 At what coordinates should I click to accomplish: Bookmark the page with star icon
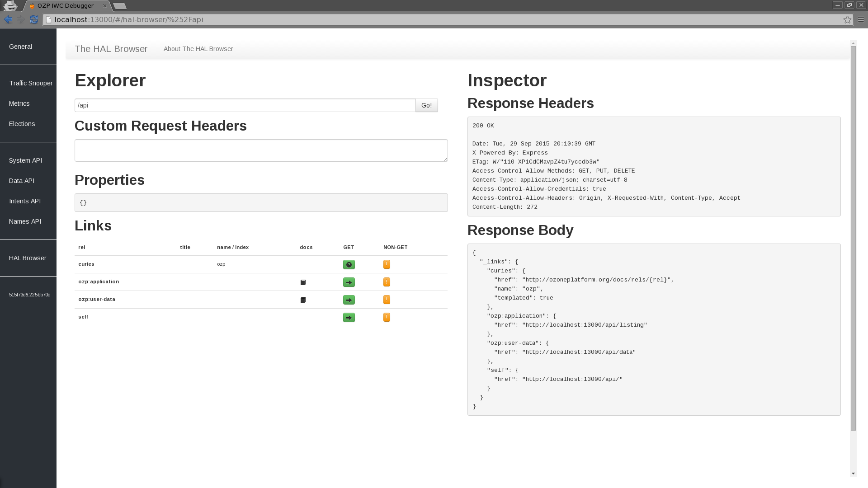pyautogui.click(x=847, y=19)
